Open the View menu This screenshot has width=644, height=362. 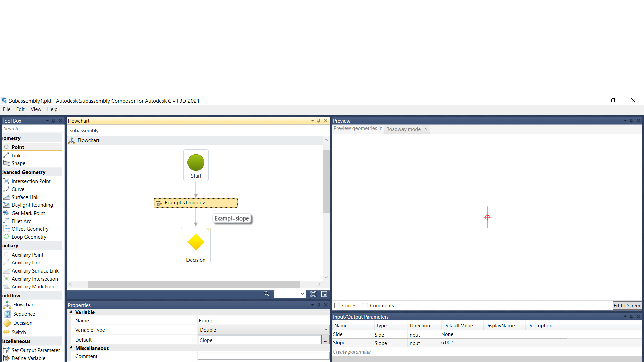pos(36,109)
